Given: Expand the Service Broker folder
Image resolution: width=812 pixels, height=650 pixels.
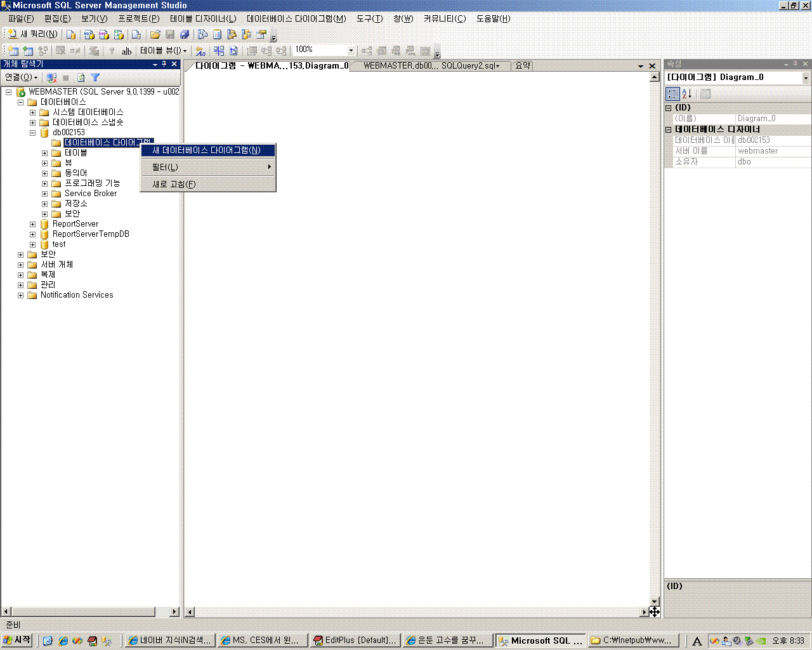Looking at the screenshot, I should (45, 194).
